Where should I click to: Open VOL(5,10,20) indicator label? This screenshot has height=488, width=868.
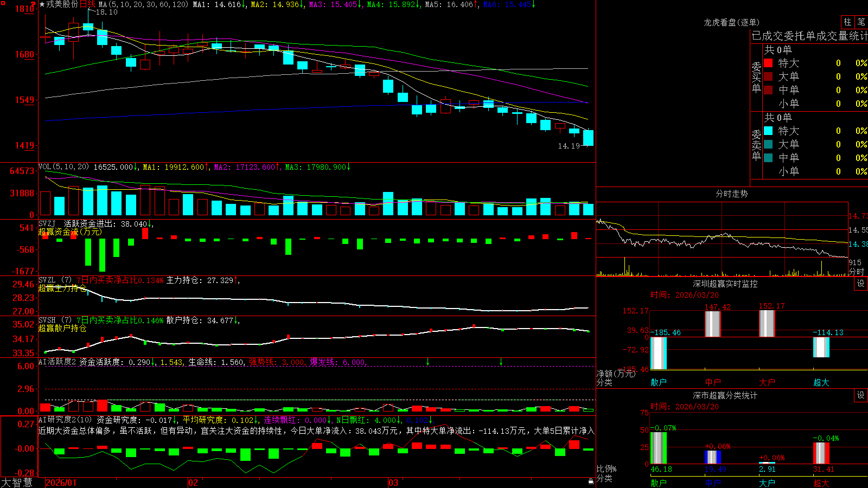(x=63, y=167)
